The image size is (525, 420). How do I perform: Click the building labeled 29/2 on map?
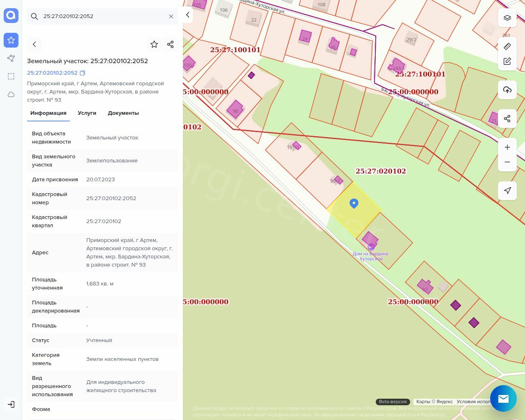tap(411, 39)
